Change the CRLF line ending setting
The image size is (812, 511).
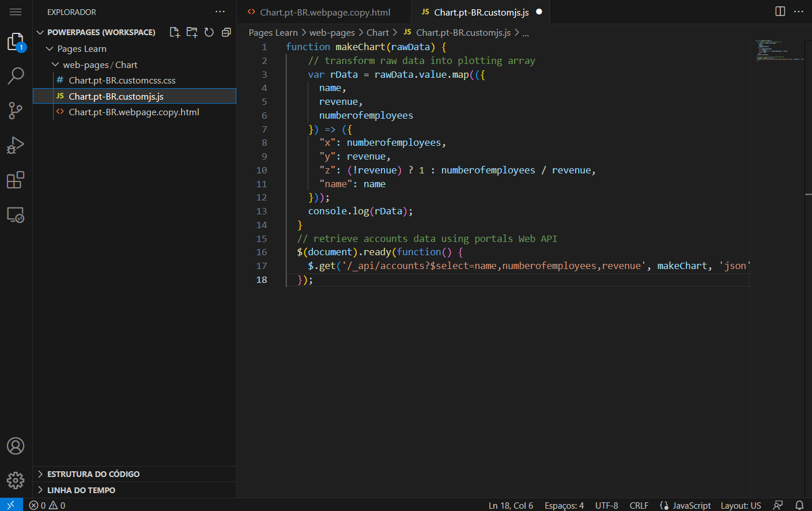640,505
